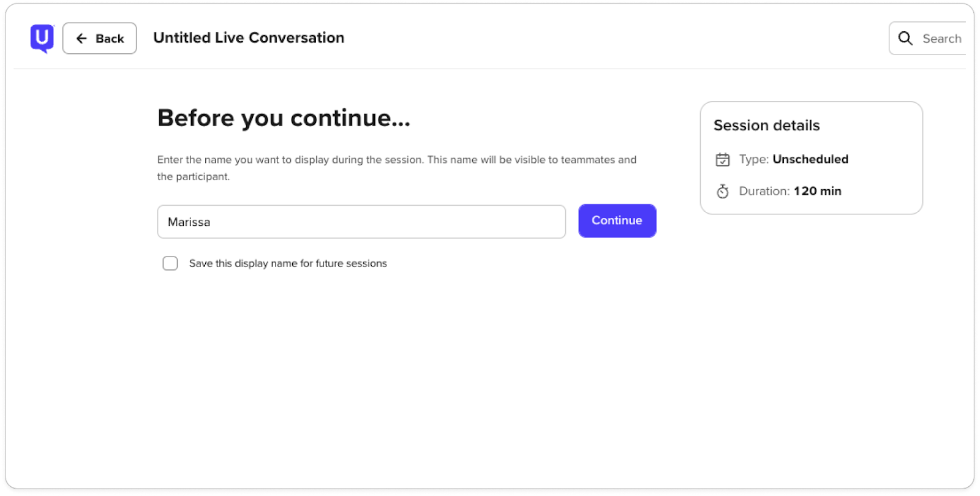Viewport: 980px width, 496px height.
Task: Click the "Duration:" label in Session details
Action: 764,191
